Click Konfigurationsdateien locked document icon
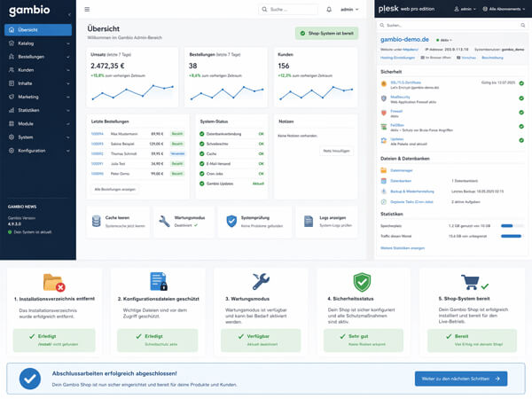The image size is (532, 399). coord(159,281)
